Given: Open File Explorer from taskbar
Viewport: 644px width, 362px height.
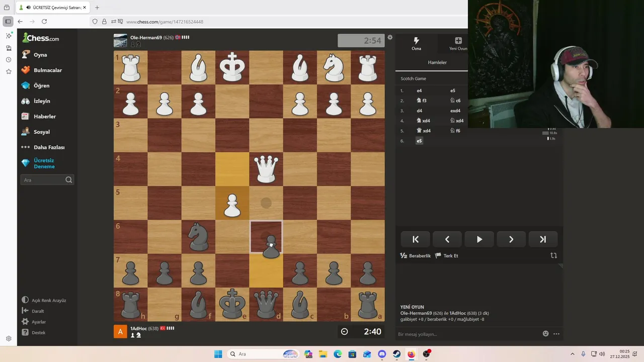Looking at the screenshot, I should coord(323,354).
